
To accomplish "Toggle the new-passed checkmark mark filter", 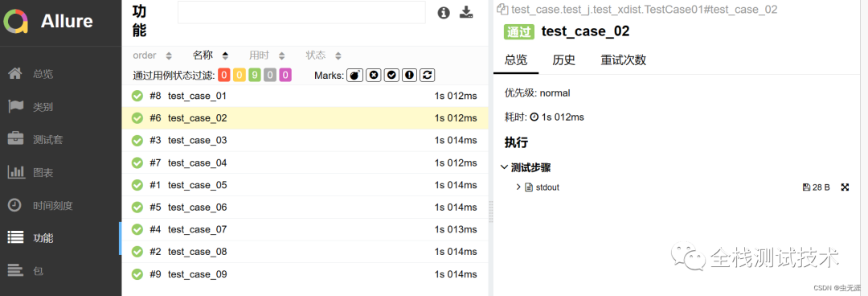I will [391, 75].
